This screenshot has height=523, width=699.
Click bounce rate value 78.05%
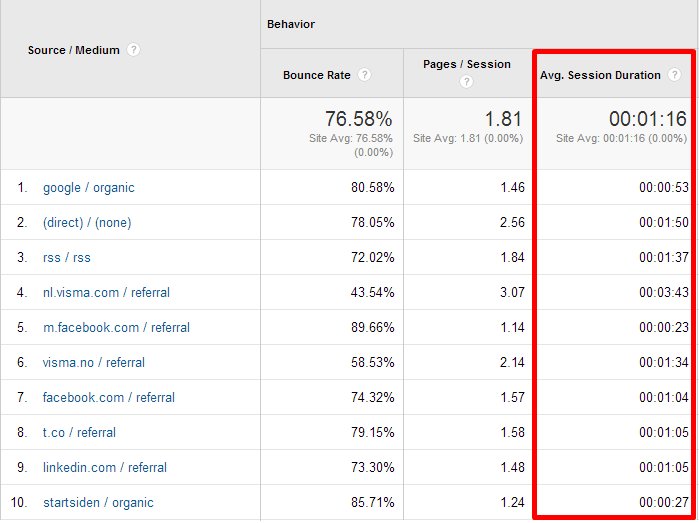click(372, 222)
